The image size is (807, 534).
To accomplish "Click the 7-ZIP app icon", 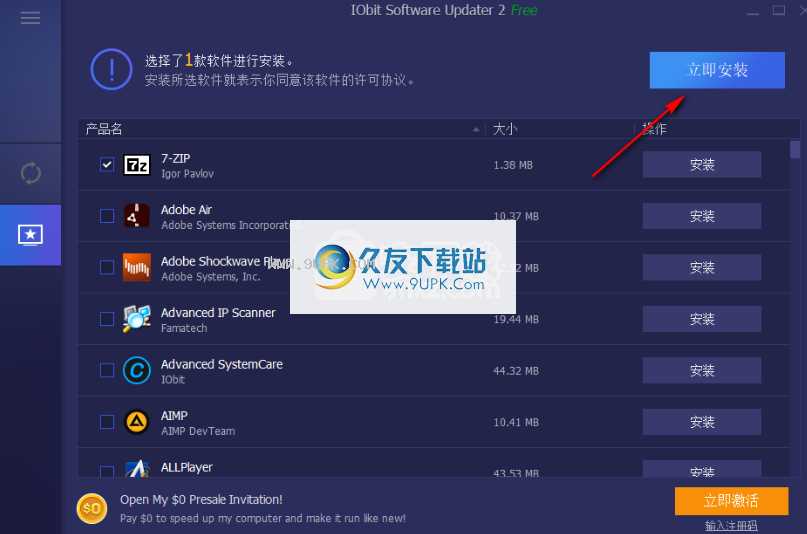I will pos(137,165).
